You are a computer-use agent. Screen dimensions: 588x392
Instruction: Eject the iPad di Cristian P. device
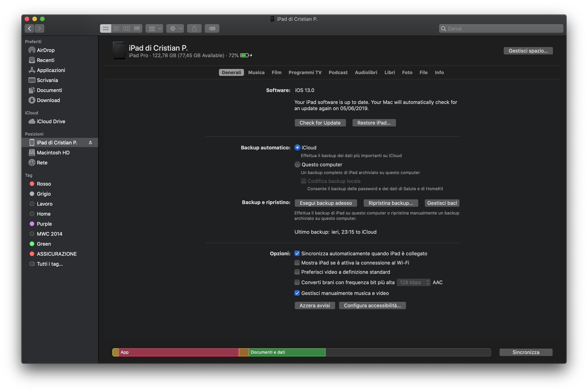coord(90,142)
